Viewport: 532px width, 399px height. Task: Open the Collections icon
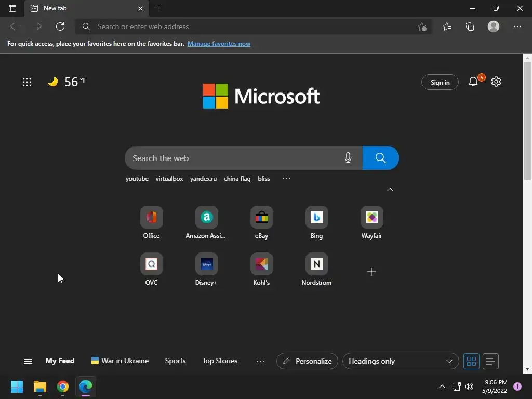tap(470, 26)
